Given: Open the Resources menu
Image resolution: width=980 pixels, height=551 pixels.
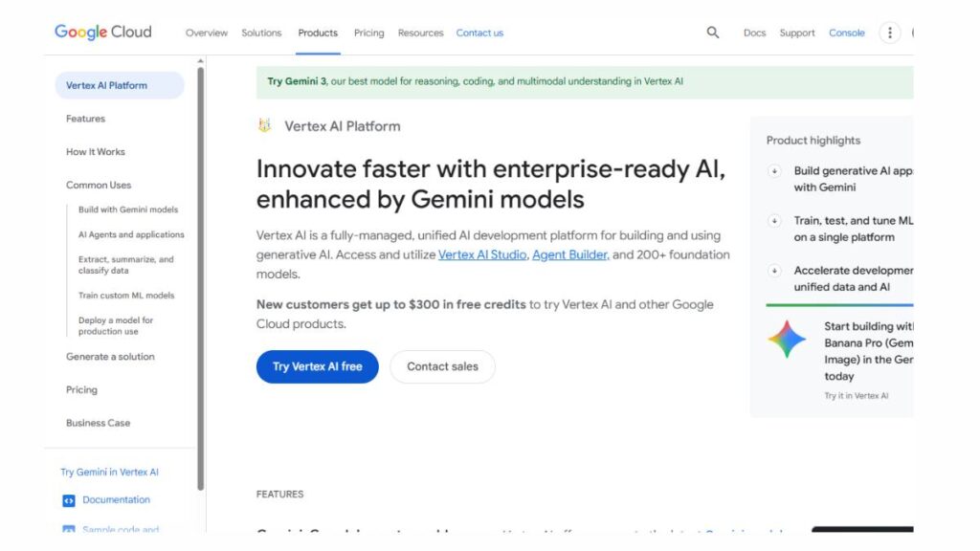Looking at the screenshot, I should coord(420,33).
